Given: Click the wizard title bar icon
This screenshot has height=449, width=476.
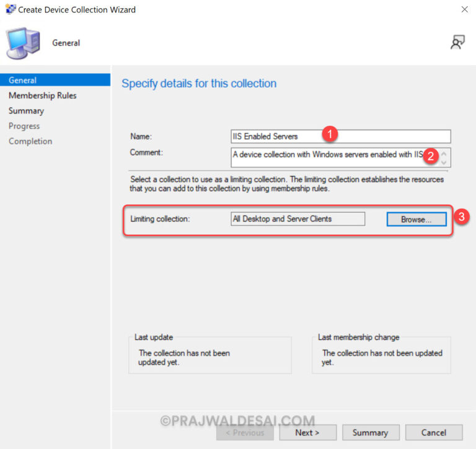Looking at the screenshot, I should pyautogui.click(x=11, y=9).
